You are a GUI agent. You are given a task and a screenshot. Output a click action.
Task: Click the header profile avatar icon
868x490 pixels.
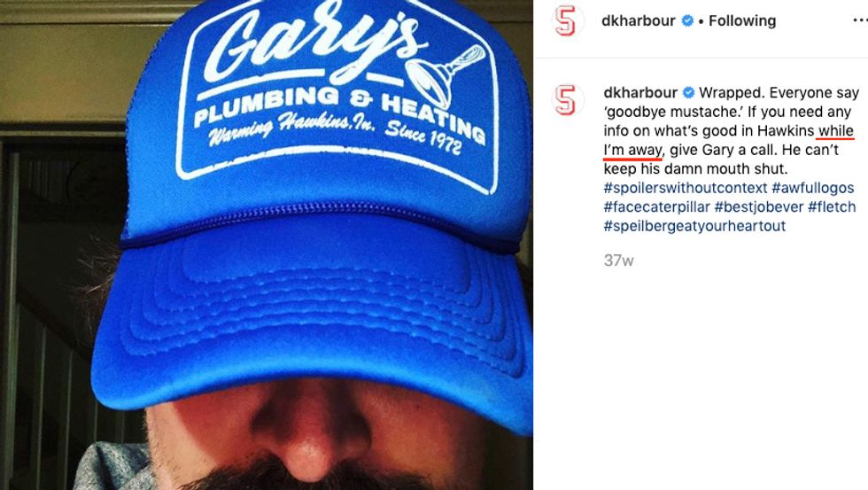[567, 21]
